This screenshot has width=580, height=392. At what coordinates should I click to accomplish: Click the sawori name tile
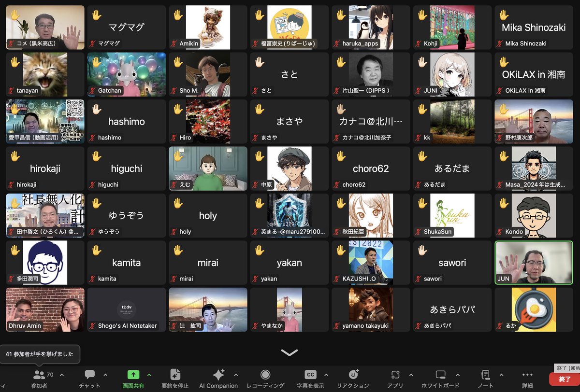pyautogui.click(x=452, y=263)
